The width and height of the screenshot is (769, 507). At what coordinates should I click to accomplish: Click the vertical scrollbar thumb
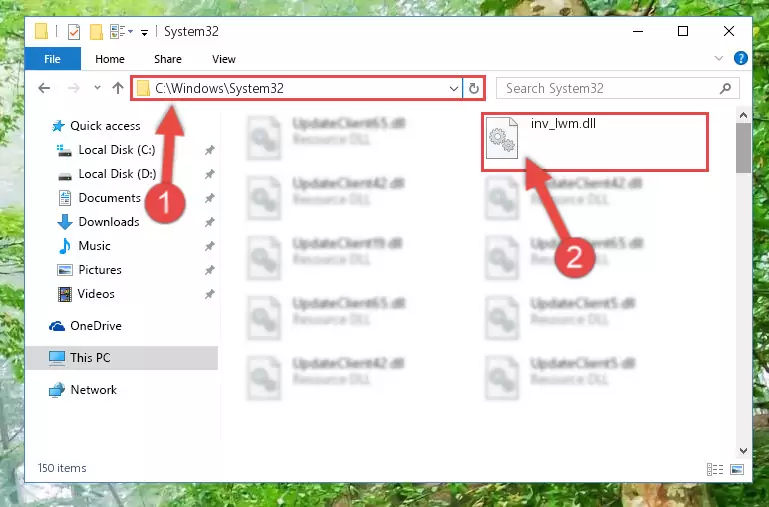click(743, 148)
